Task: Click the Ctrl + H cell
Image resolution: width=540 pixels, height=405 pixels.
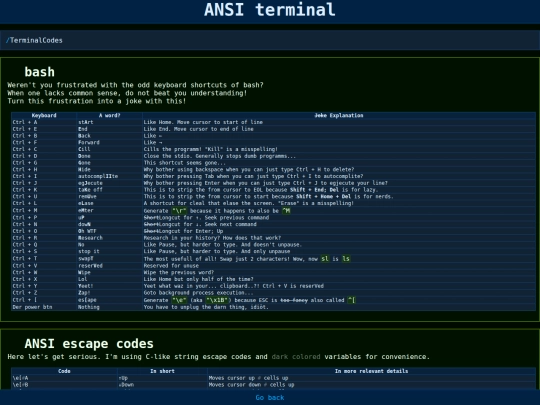Action: point(44,169)
